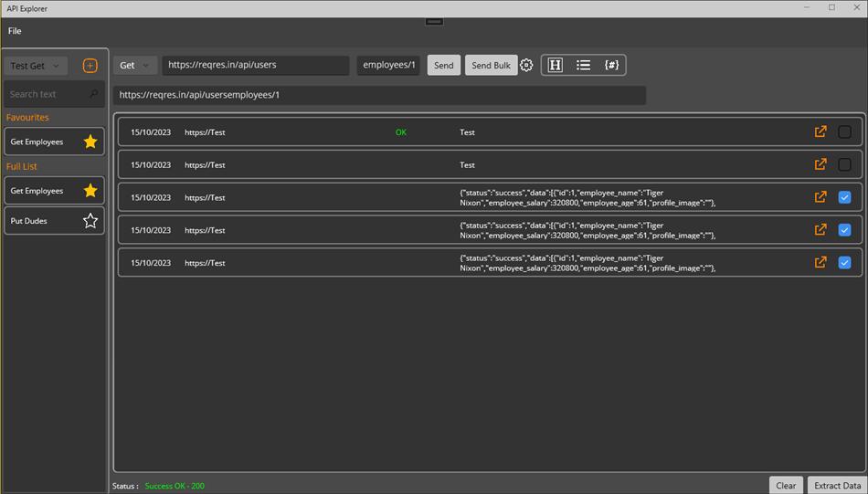Screen dimensions: 868x494
Task: Click the Test response text in first row
Action: click(467, 132)
